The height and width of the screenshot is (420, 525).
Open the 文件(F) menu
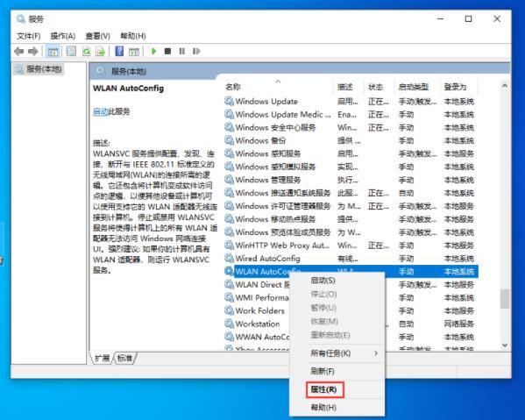[x=29, y=36]
